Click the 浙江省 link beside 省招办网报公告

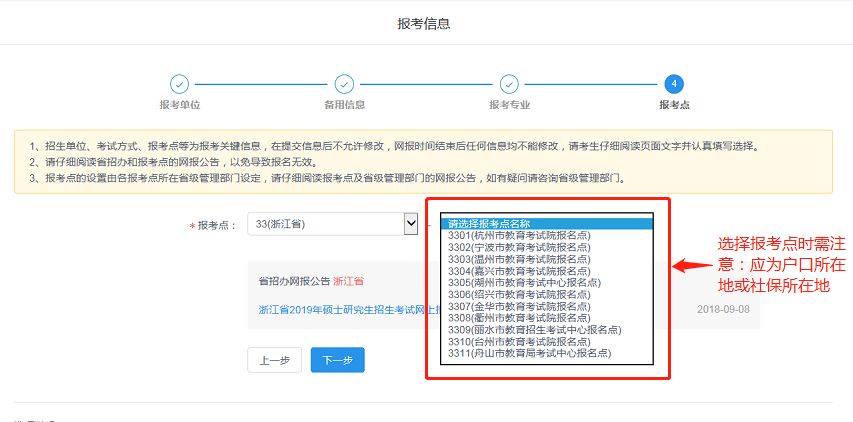[348, 281]
